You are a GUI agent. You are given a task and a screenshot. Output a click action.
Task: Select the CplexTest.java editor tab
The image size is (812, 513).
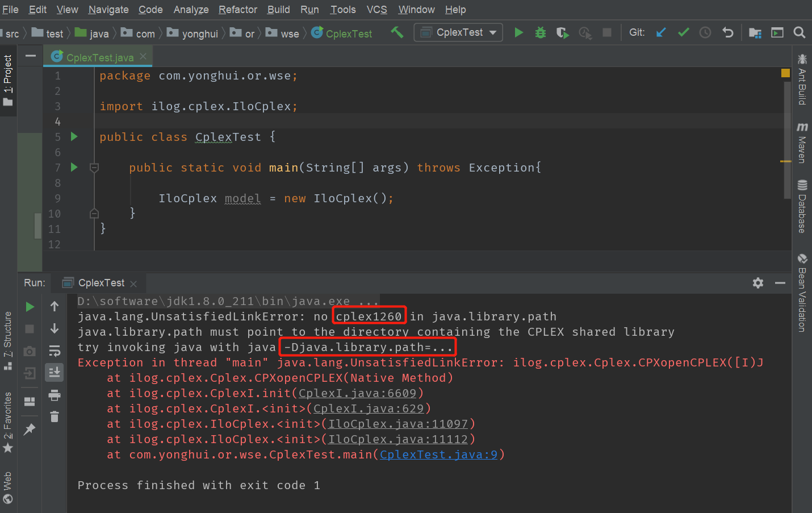[100, 57]
